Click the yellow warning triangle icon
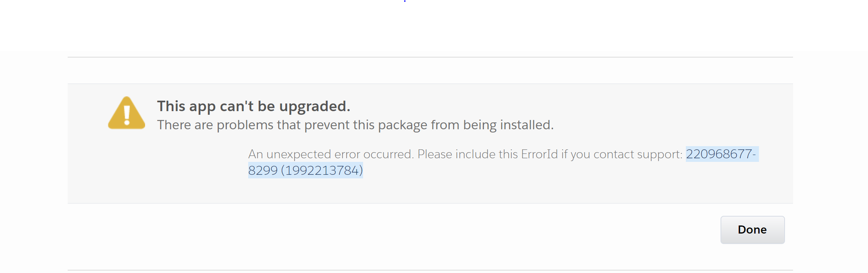This screenshot has width=868, height=273. [127, 114]
